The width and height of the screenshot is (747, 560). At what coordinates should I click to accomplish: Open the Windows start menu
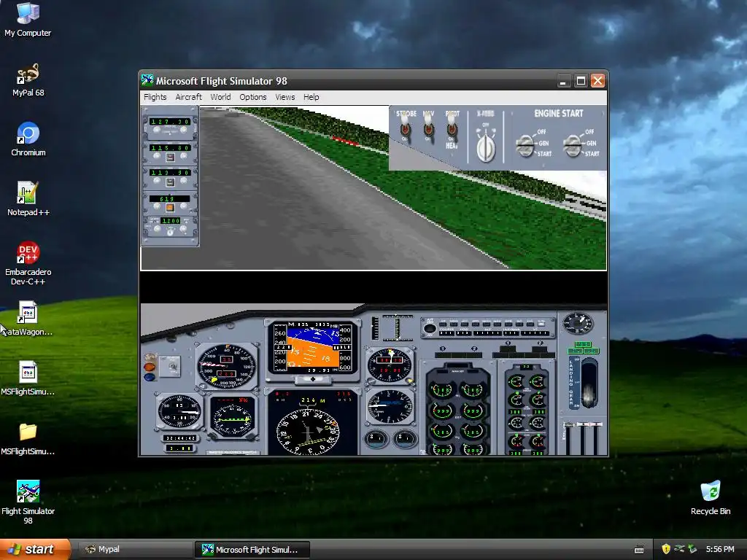coord(35,549)
